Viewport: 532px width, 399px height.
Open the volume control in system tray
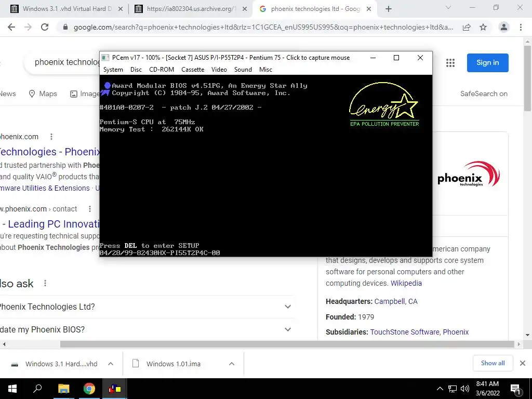pyautogui.click(x=465, y=389)
